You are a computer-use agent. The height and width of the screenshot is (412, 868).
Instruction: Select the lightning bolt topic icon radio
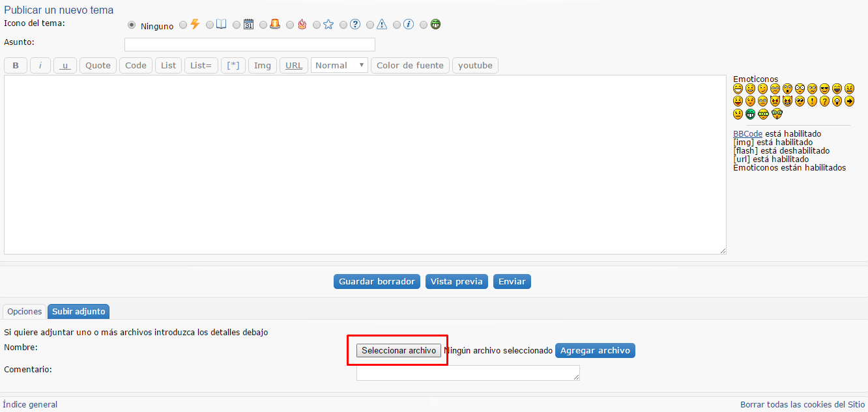click(x=183, y=25)
